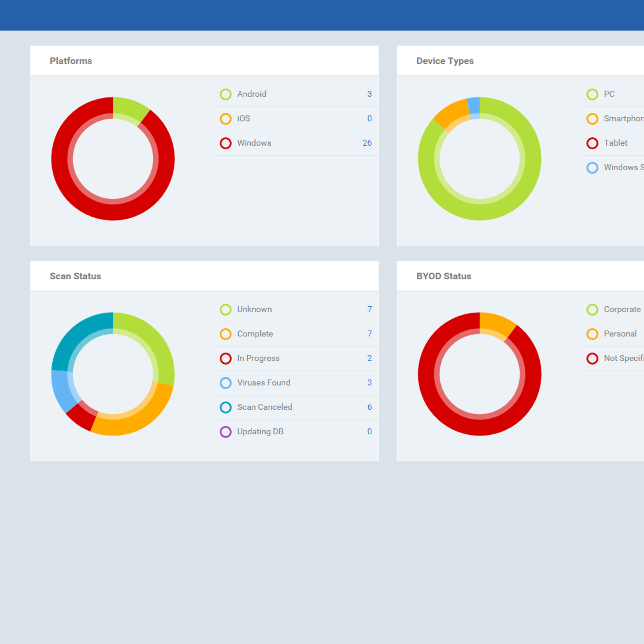Viewport: 644px width, 644px height.
Task: Select the Viruses Found label
Action: [x=264, y=382]
